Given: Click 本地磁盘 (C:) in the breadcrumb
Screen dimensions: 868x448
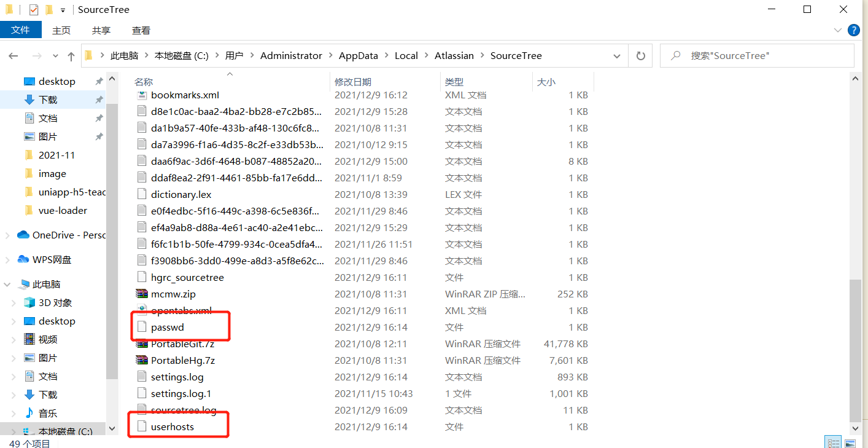Looking at the screenshot, I should click(182, 56).
